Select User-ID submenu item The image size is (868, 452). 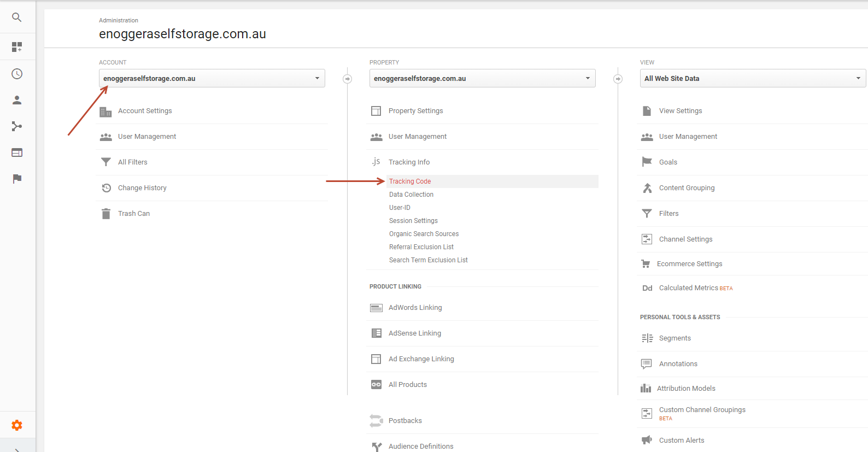tap(400, 208)
